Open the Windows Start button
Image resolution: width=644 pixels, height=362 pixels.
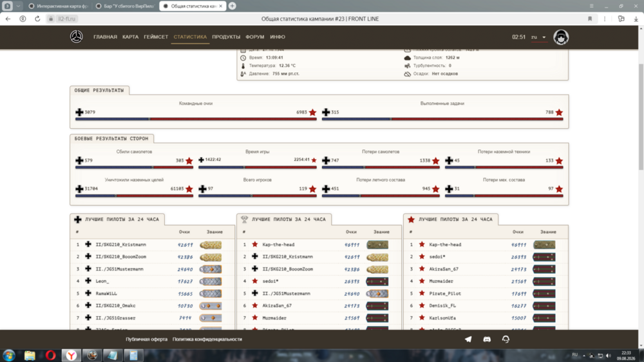(x=8, y=355)
